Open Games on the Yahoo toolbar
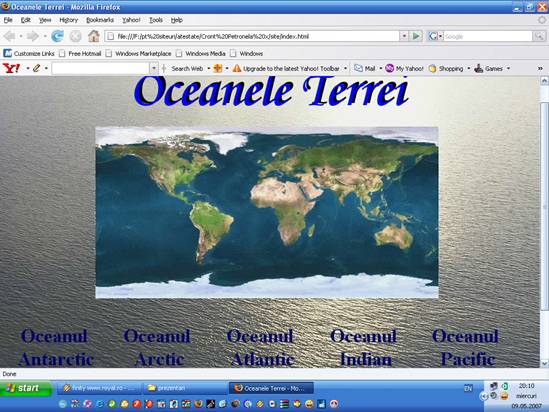Image resolution: width=549 pixels, height=412 pixels. [x=488, y=69]
